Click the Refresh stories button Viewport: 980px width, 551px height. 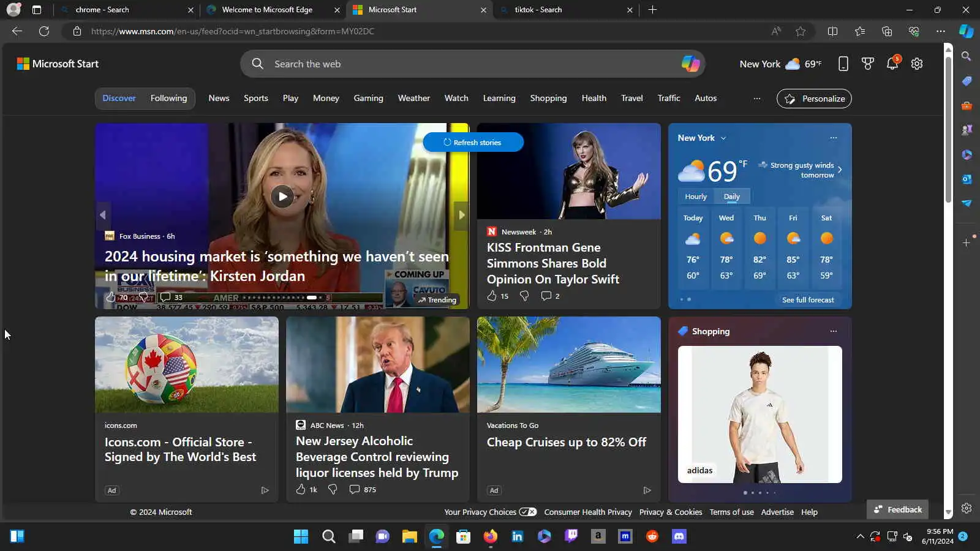point(473,143)
